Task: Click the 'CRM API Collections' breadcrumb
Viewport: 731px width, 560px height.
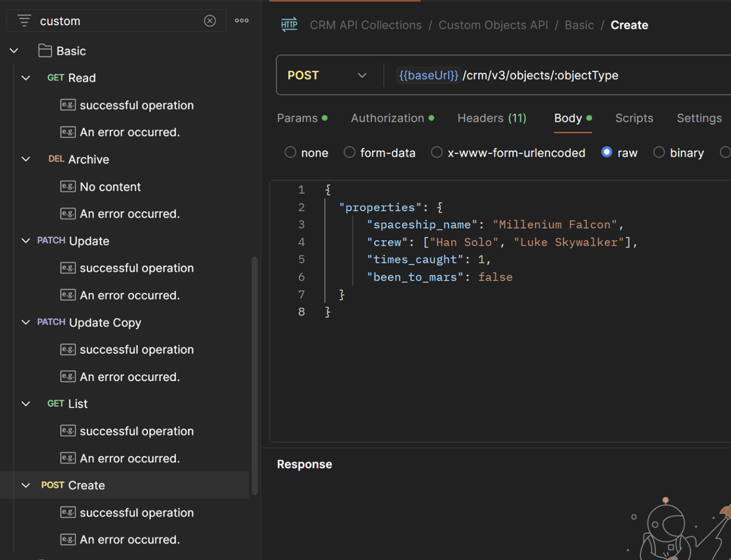Action: [365, 24]
